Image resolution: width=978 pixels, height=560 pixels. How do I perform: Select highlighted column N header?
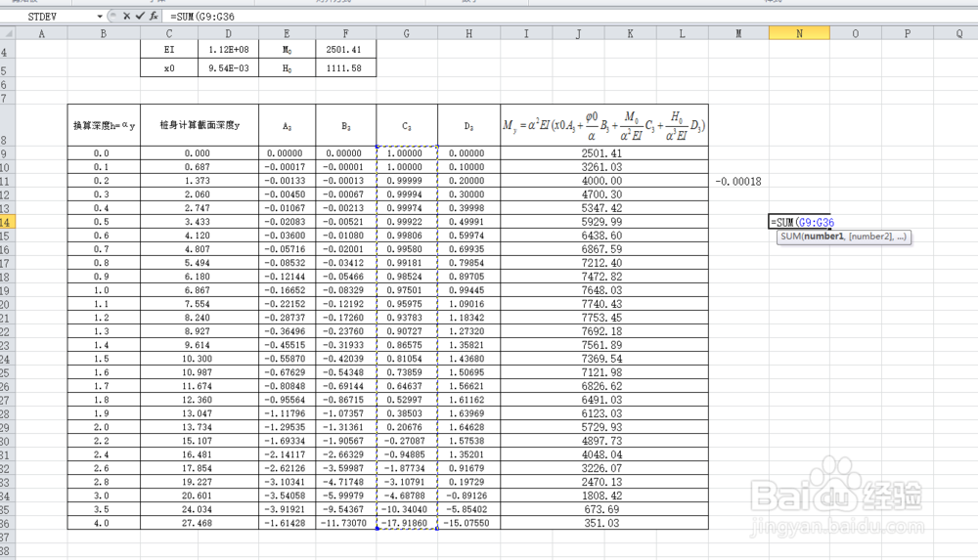click(x=800, y=33)
